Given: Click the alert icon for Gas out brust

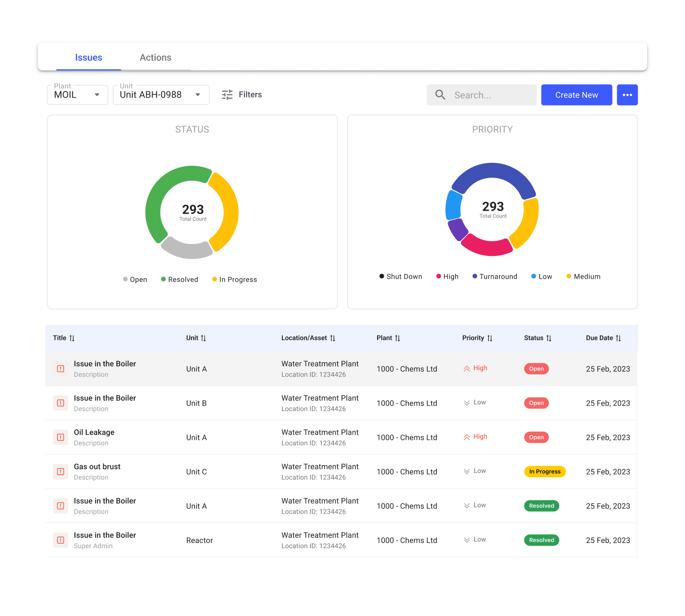Looking at the screenshot, I should point(61,471).
